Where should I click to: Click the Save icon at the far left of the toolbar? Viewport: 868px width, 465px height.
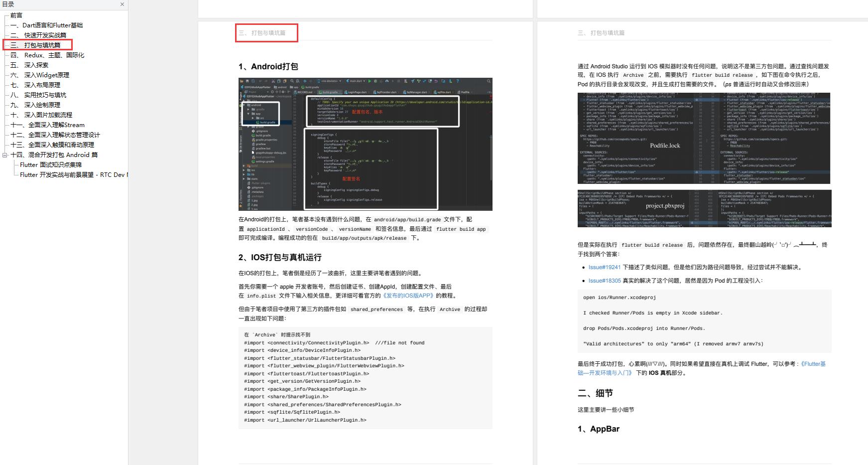click(248, 81)
